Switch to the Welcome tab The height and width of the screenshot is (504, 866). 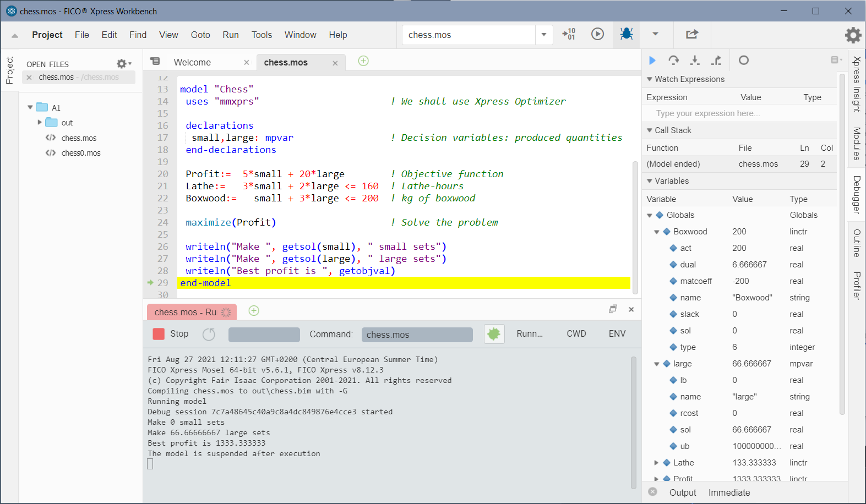192,63
